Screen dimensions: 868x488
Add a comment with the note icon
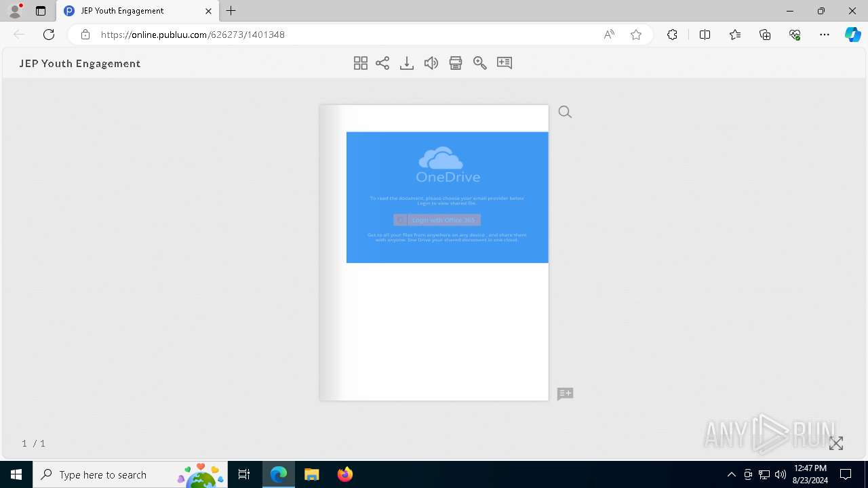(565, 394)
